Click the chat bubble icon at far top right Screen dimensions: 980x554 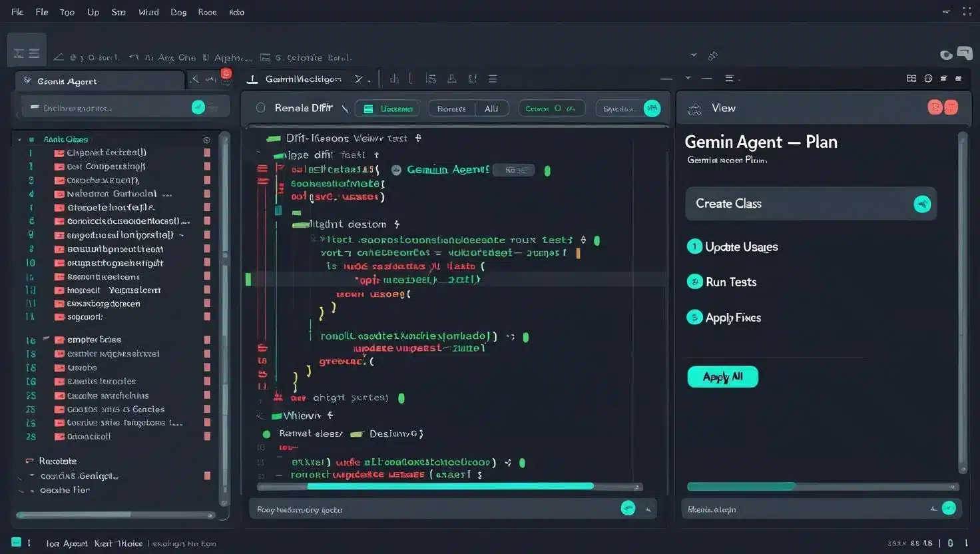click(965, 53)
